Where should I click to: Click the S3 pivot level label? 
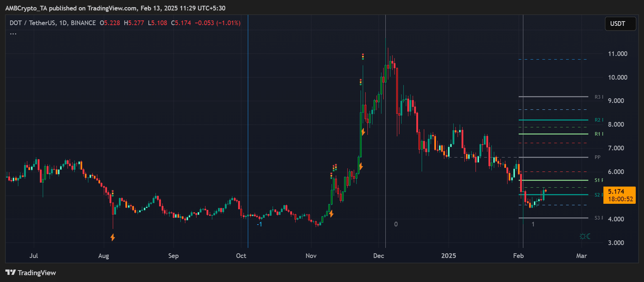tap(598, 218)
